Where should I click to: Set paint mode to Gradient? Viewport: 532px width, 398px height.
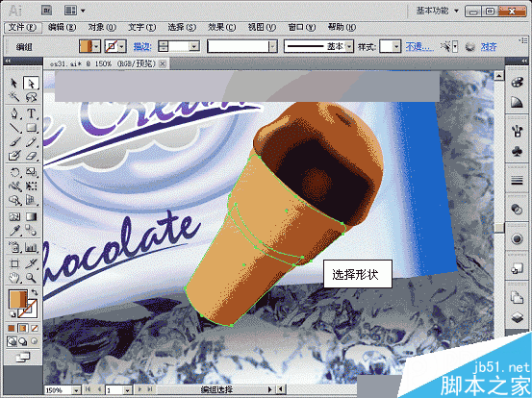pyautogui.click(x=23, y=328)
